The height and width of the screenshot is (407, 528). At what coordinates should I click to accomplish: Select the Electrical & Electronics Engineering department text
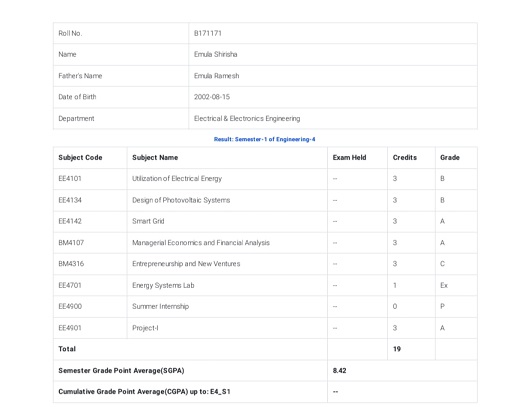(x=247, y=118)
